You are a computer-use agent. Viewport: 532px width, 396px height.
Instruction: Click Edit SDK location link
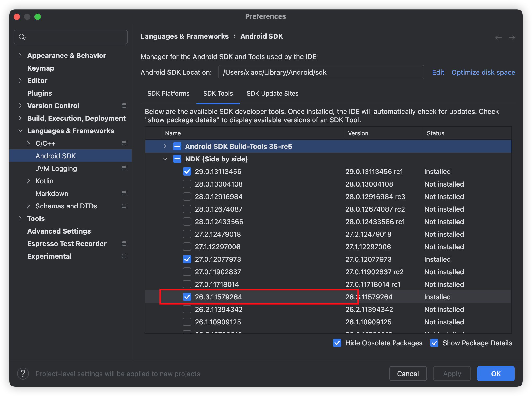[x=438, y=72]
